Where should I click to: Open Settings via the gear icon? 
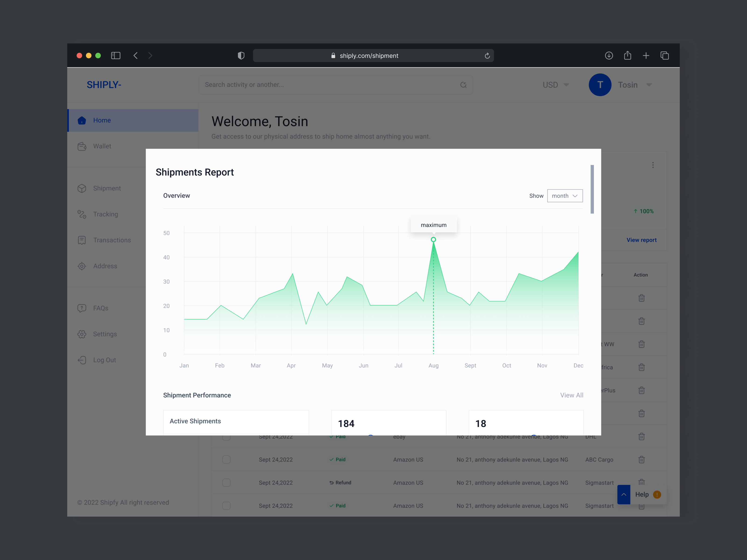(x=82, y=334)
